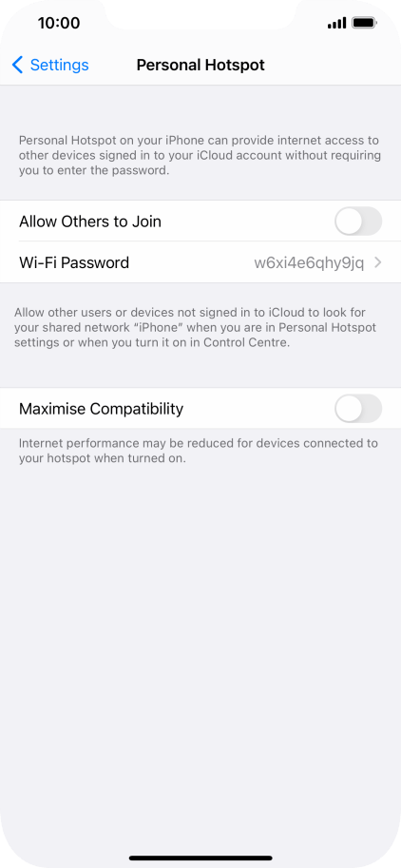Tap the home indicator bar at bottom
401x868 pixels.
click(x=200, y=858)
